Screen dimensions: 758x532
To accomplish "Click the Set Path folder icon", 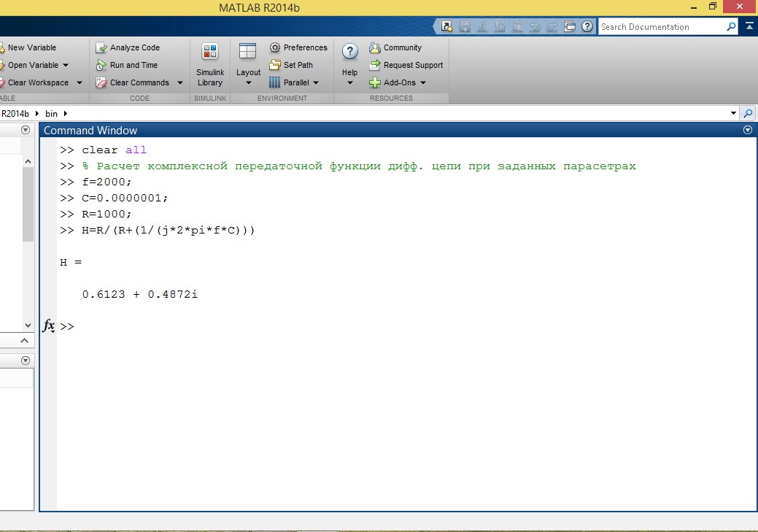I will (x=274, y=65).
